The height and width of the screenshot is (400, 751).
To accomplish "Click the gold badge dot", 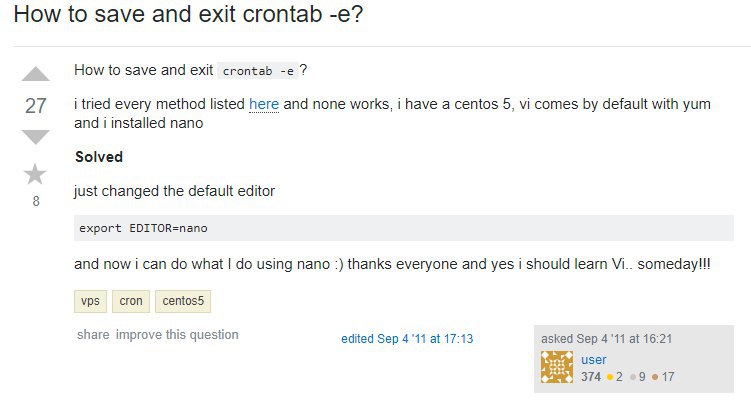I will tap(609, 377).
